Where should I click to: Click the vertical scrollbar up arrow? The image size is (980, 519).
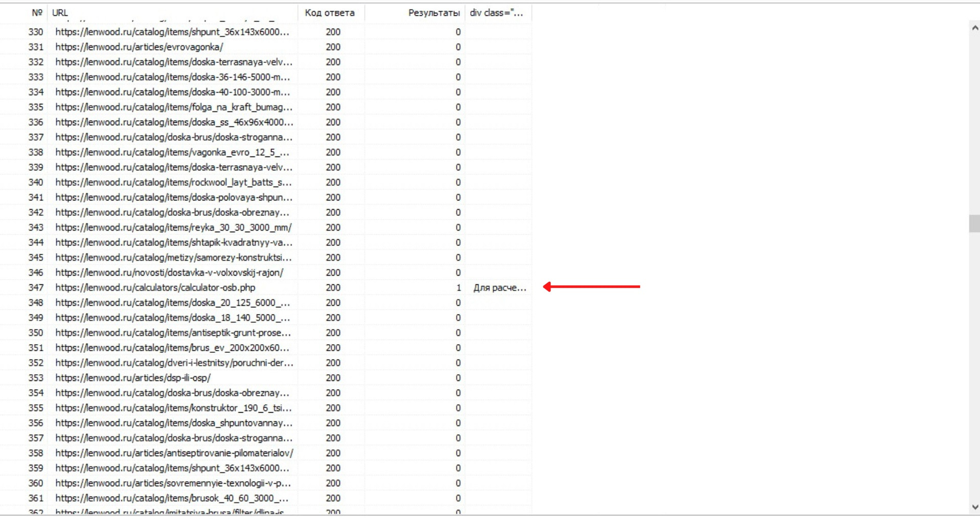pyautogui.click(x=974, y=29)
